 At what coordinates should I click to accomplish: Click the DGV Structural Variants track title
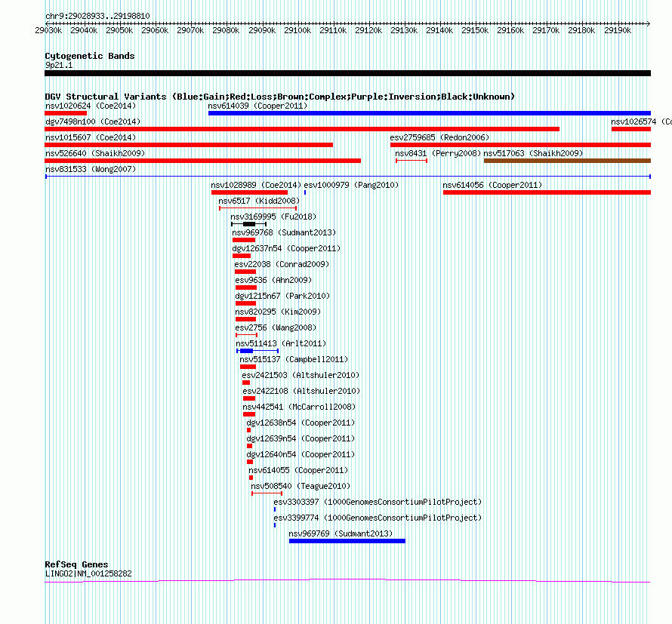tap(280, 97)
